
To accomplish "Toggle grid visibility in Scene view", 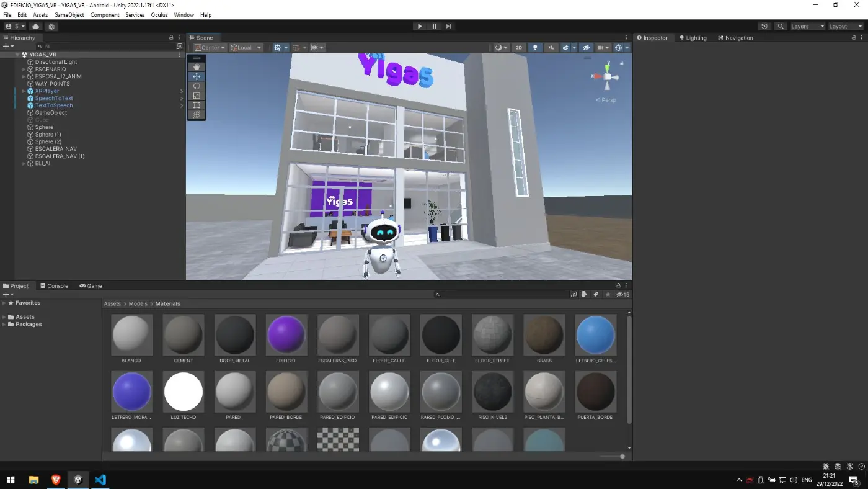I will click(278, 48).
